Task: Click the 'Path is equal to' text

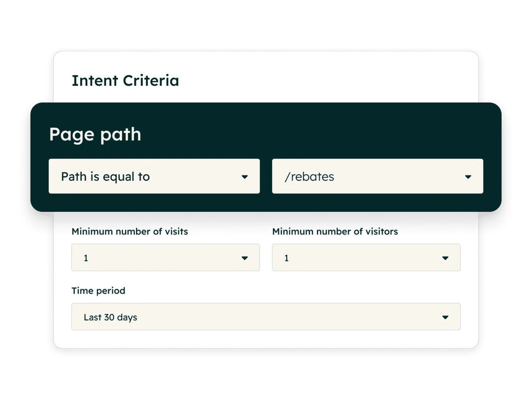Action: (105, 177)
